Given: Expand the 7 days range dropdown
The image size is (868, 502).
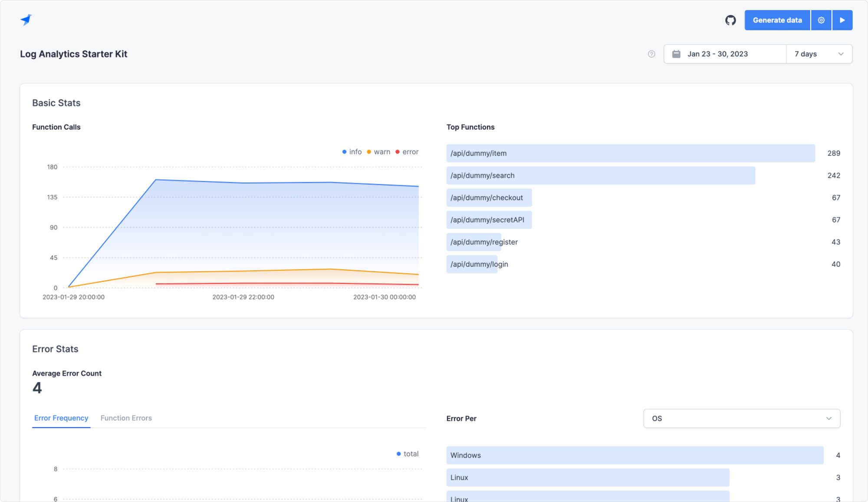Looking at the screenshot, I should (819, 54).
